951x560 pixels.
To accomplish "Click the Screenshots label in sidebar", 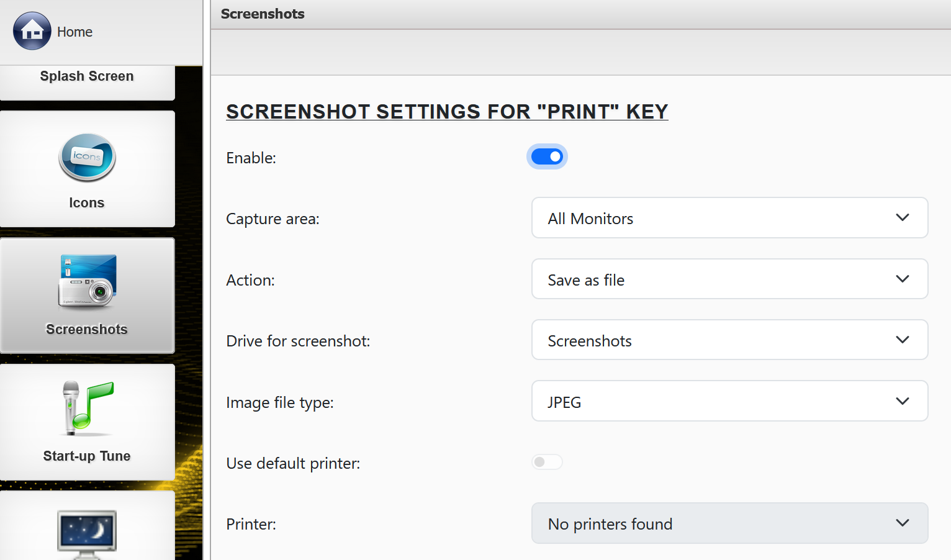I will 87,330.
